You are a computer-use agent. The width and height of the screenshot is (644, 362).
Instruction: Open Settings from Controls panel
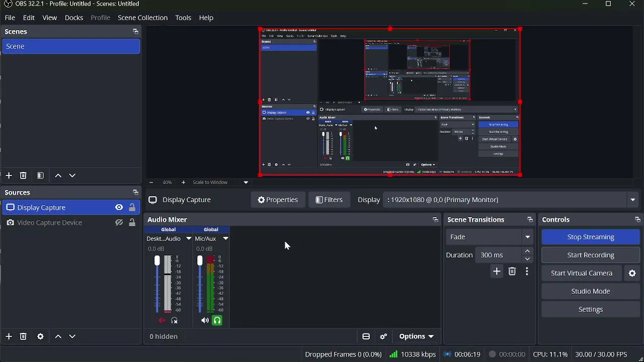pyautogui.click(x=591, y=309)
